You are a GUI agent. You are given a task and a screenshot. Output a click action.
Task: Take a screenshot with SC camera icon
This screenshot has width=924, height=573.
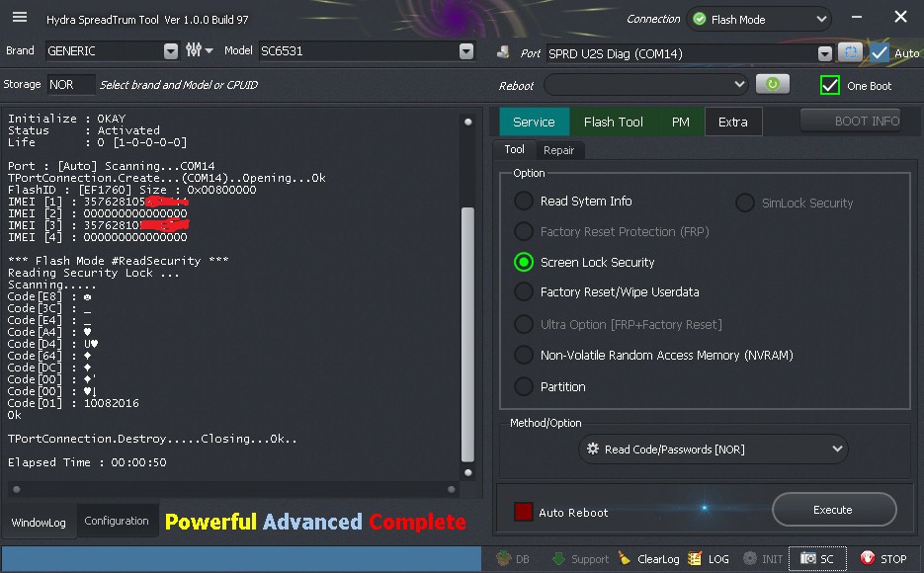point(808,558)
